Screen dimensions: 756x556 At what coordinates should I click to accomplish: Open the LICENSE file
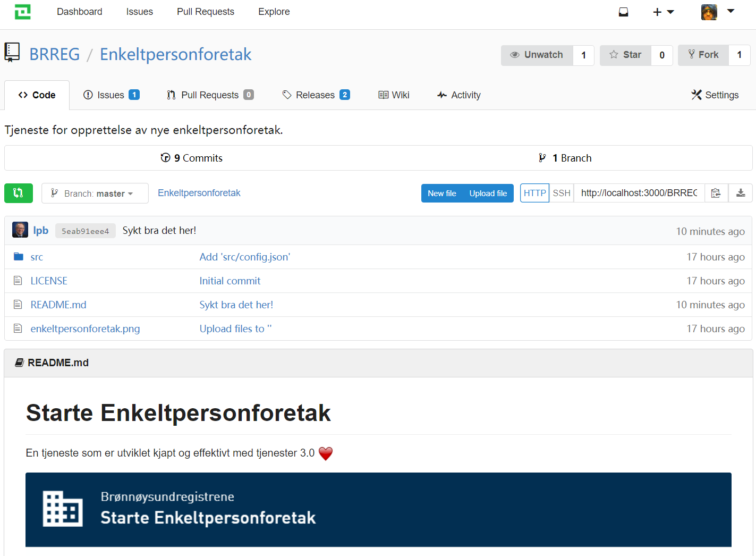click(49, 281)
